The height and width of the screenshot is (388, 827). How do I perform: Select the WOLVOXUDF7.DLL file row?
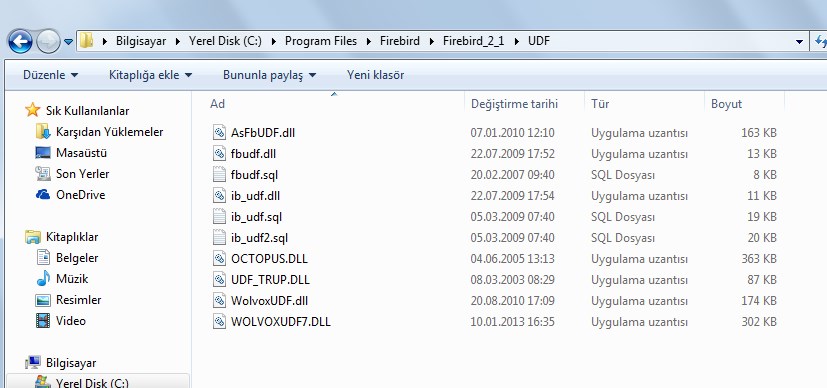[x=495, y=322]
